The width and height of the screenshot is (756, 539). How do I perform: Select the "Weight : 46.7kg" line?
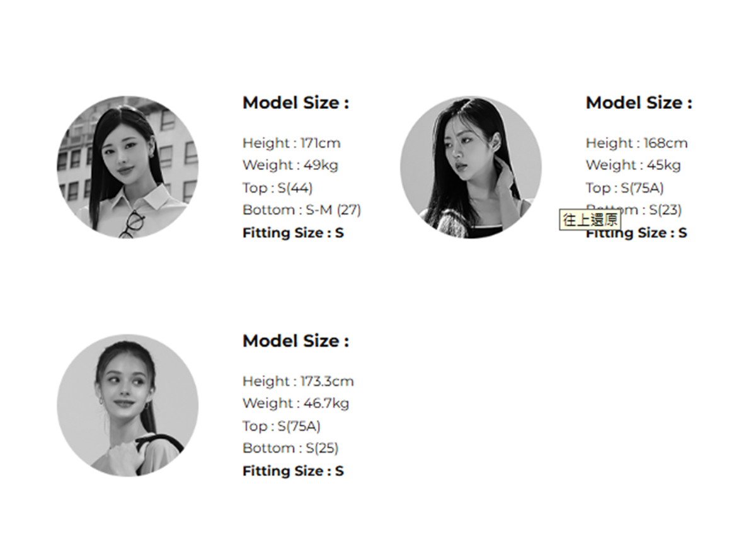295,403
